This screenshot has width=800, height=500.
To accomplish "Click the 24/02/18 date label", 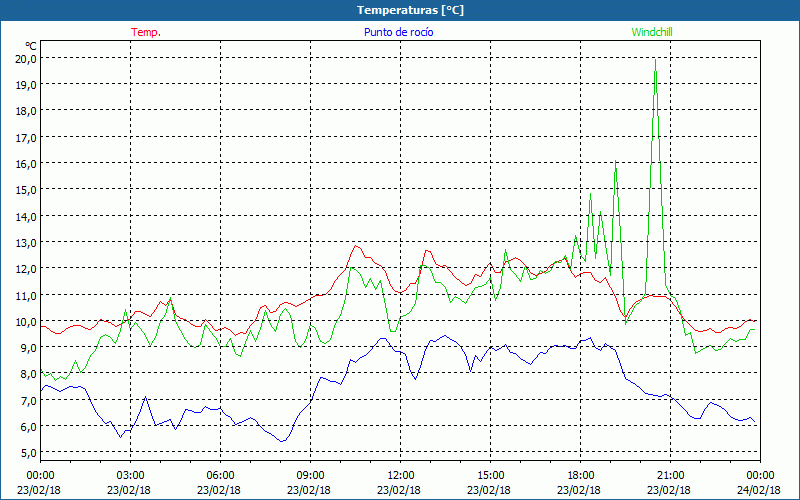I will click(x=759, y=490).
